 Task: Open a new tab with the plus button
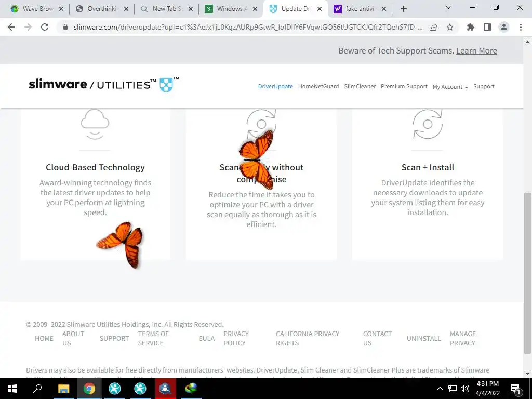403,9
